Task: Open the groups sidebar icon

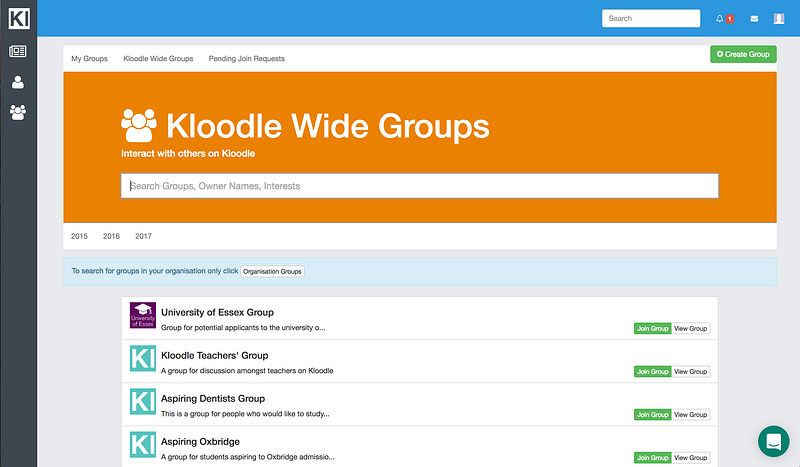Action: pos(18,112)
